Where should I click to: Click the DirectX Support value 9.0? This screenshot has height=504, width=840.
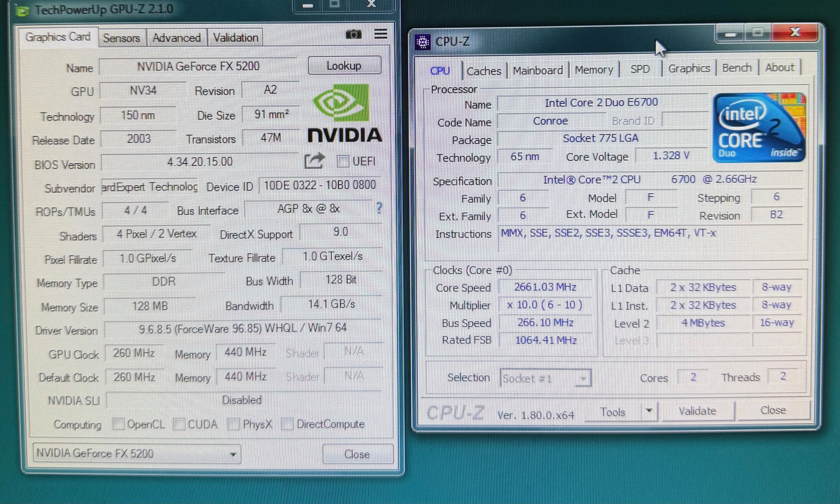[x=341, y=232]
